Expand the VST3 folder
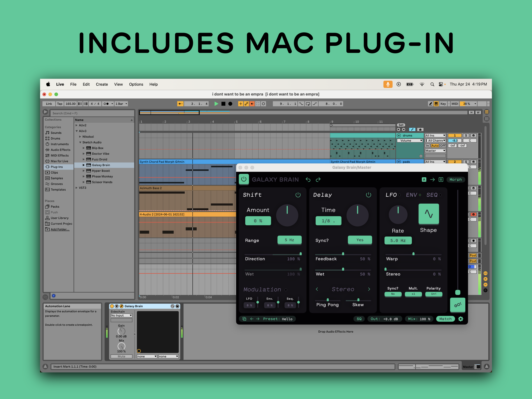 [77, 188]
